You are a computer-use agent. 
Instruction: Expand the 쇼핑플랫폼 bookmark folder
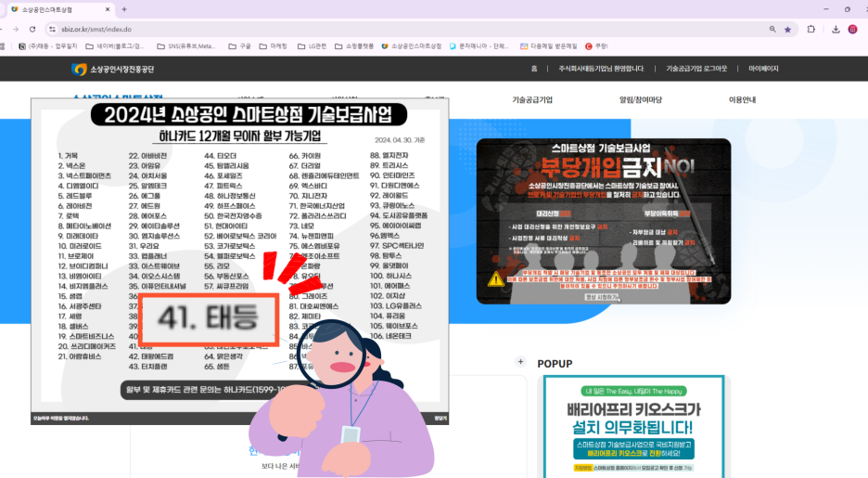354,46
